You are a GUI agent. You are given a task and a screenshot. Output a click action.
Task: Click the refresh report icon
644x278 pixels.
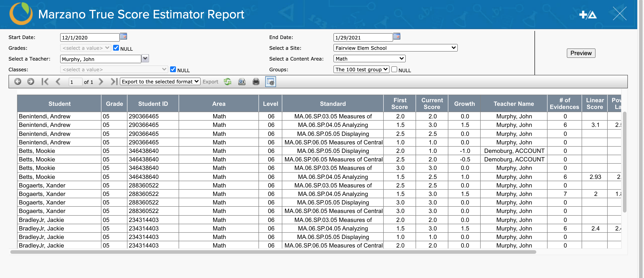click(227, 82)
